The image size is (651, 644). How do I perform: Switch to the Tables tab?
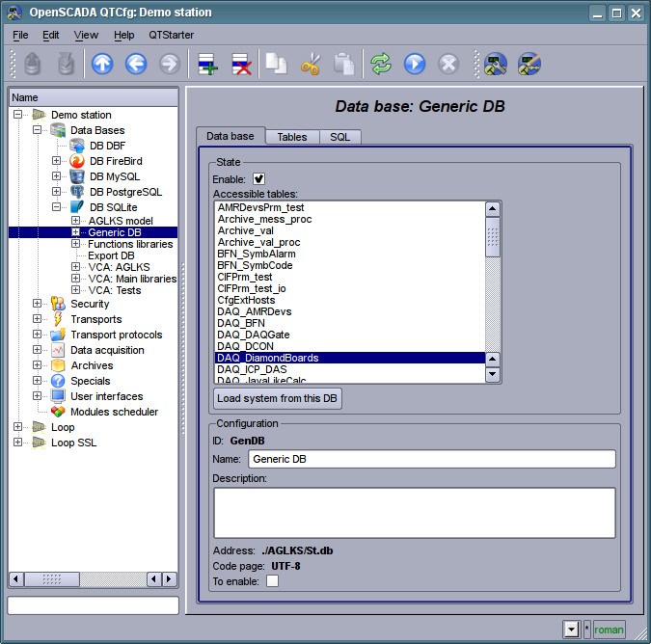(x=292, y=137)
